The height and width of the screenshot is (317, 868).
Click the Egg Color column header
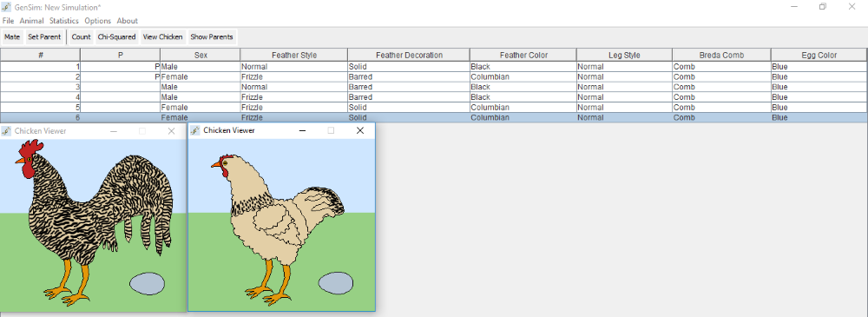coord(819,55)
